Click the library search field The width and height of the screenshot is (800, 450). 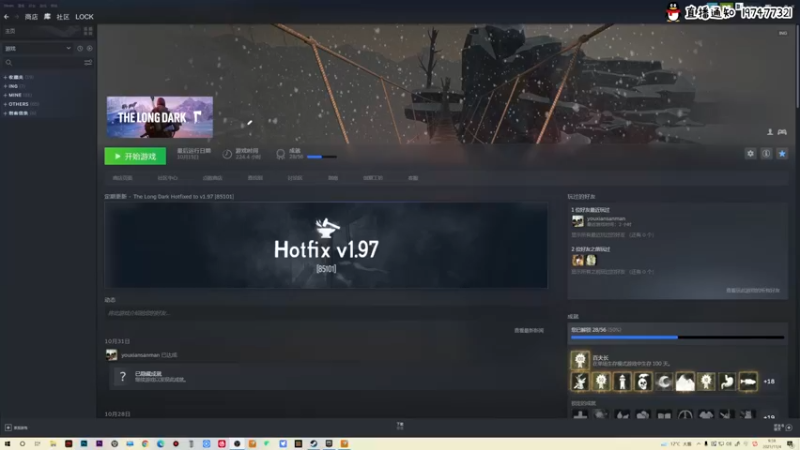[43, 62]
